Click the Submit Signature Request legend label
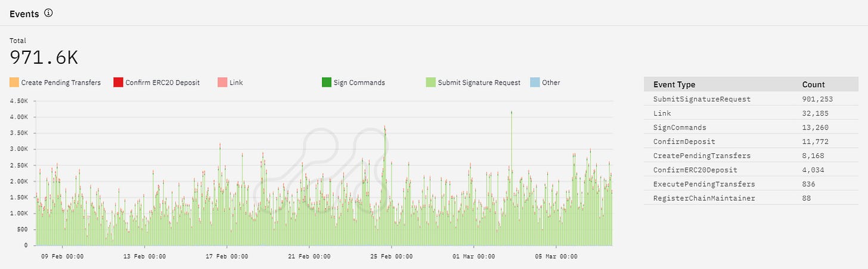Viewport: 868px width, 269px height. pyautogui.click(x=479, y=83)
